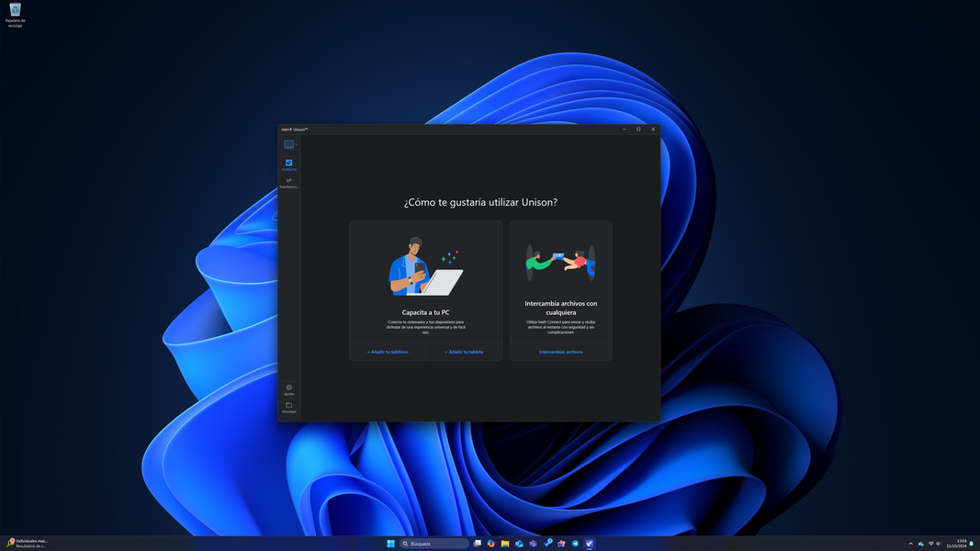This screenshot has width=980, height=551.
Task: Open the Windows Start menu
Action: click(390, 544)
